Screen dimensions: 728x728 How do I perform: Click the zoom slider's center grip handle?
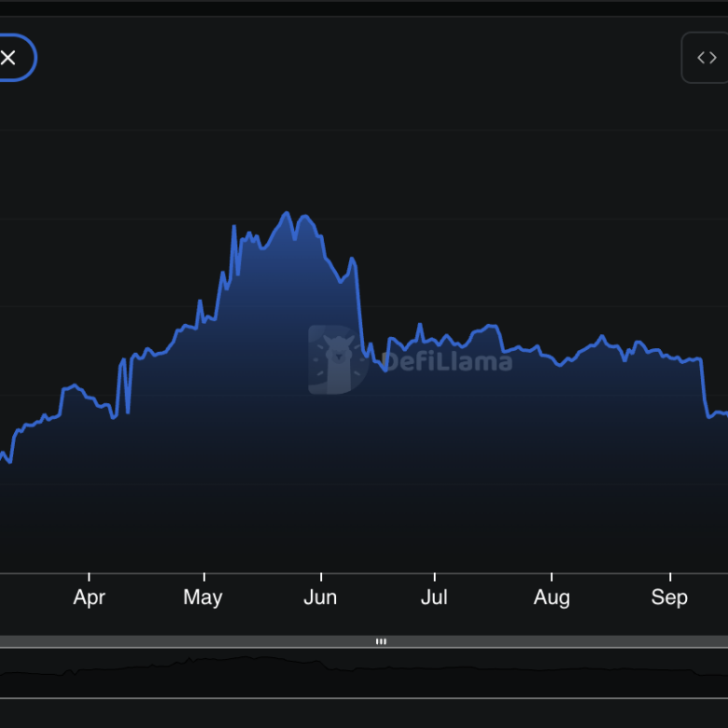[381, 641]
